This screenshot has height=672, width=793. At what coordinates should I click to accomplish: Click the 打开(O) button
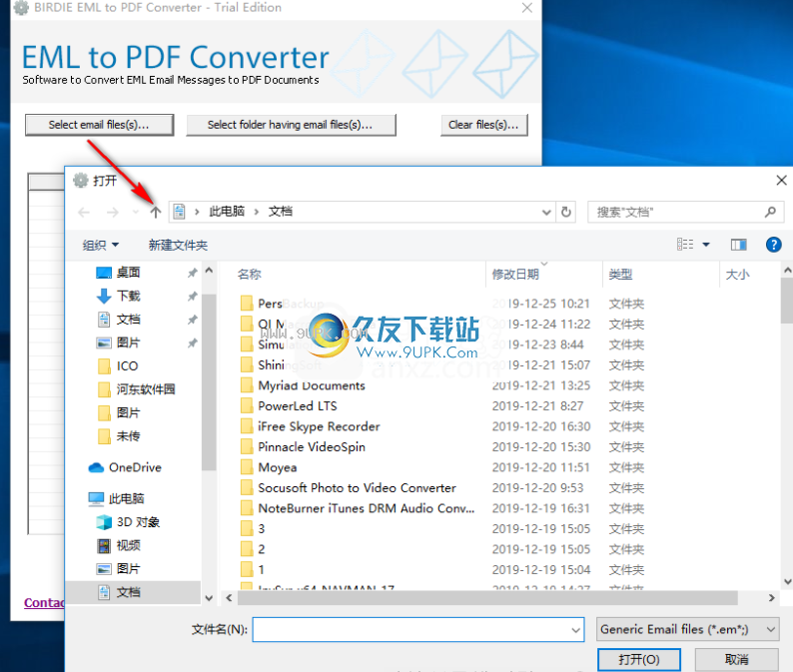point(639,660)
